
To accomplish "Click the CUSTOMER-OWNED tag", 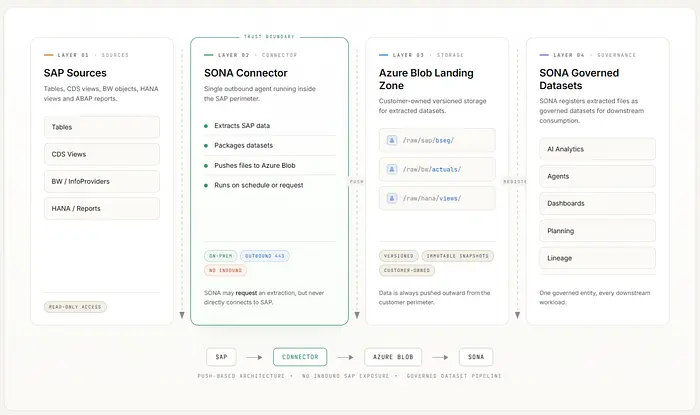I will (x=407, y=270).
